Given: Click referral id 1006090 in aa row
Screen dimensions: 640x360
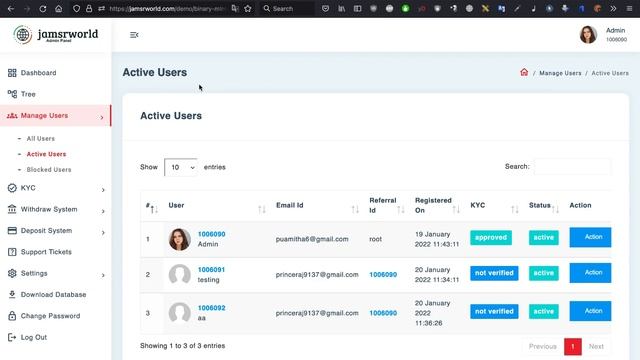Looking at the screenshot, I should point(383,313).
